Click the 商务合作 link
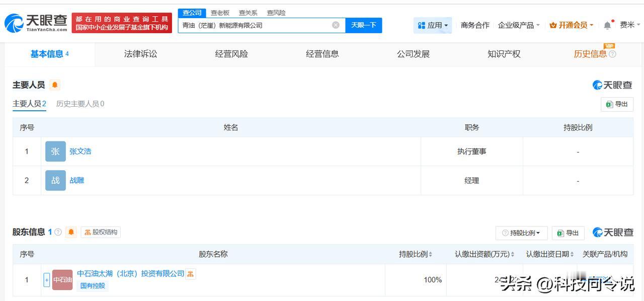 tap(475, 25)
